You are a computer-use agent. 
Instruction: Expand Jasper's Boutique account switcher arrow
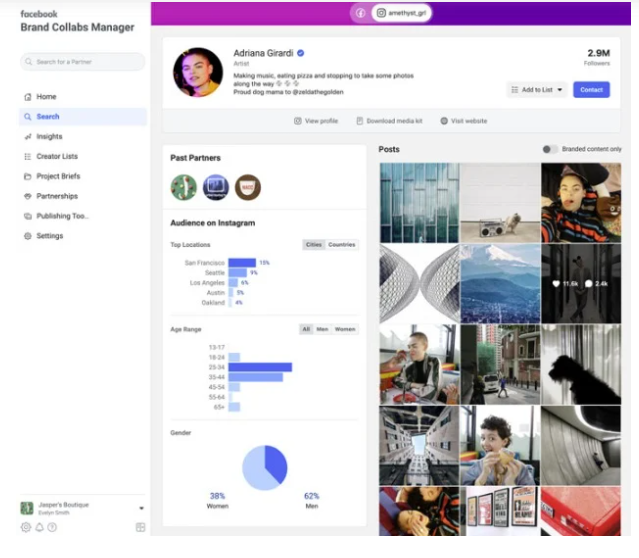click(x=141, y=508)
